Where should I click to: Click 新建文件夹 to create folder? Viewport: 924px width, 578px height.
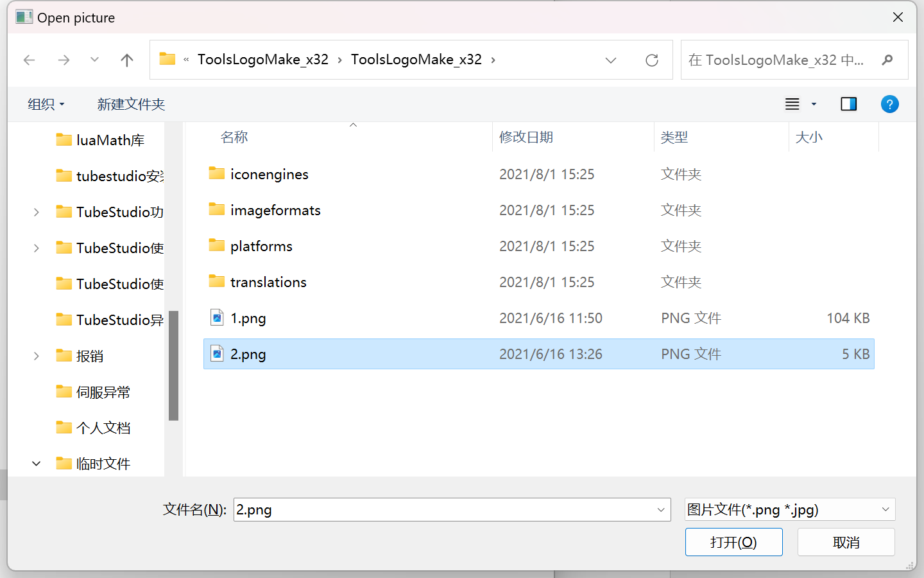click(x=131, y=104)
